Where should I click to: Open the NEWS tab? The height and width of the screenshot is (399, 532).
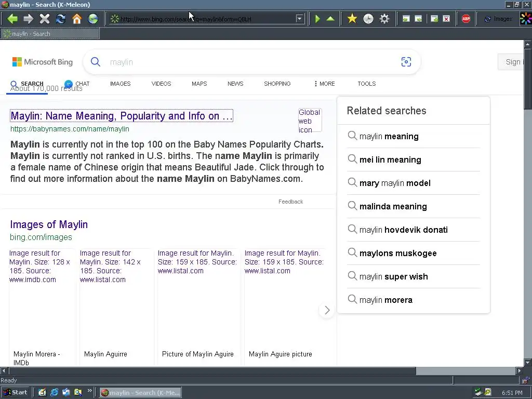235,84
